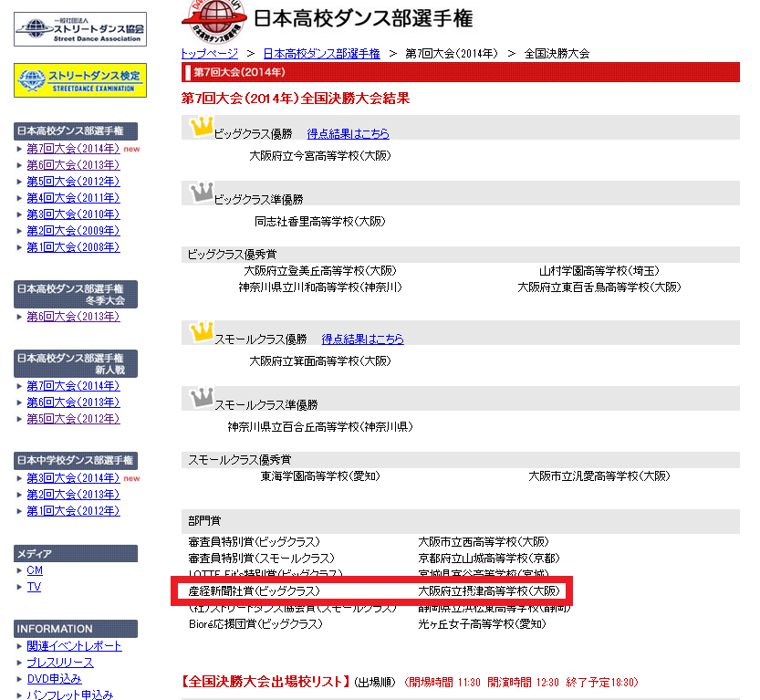Click メディア sidebar section header
Viewport: 760px width, 700px height.
(x=76, y=554)
